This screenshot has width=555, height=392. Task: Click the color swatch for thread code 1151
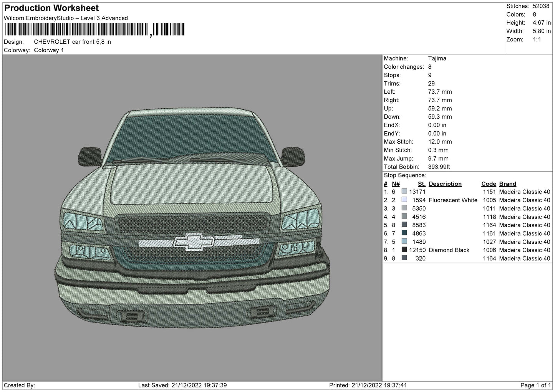tap(404, 191)
